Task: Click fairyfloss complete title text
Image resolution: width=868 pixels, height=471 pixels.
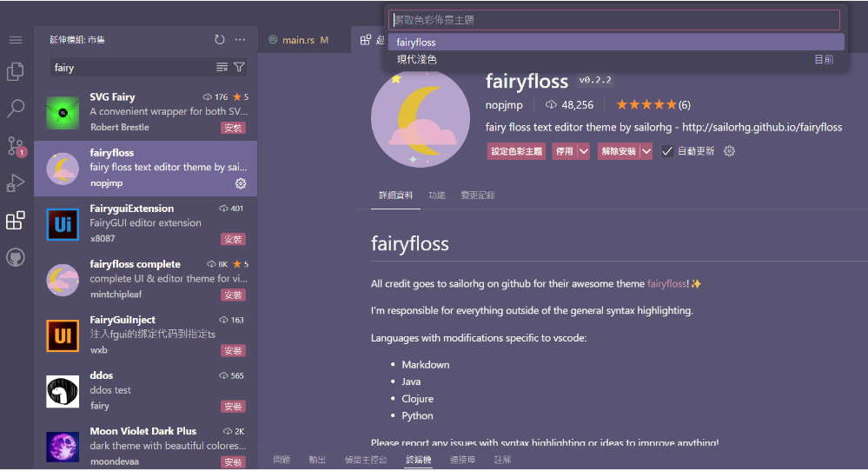Action: (135, 264)
